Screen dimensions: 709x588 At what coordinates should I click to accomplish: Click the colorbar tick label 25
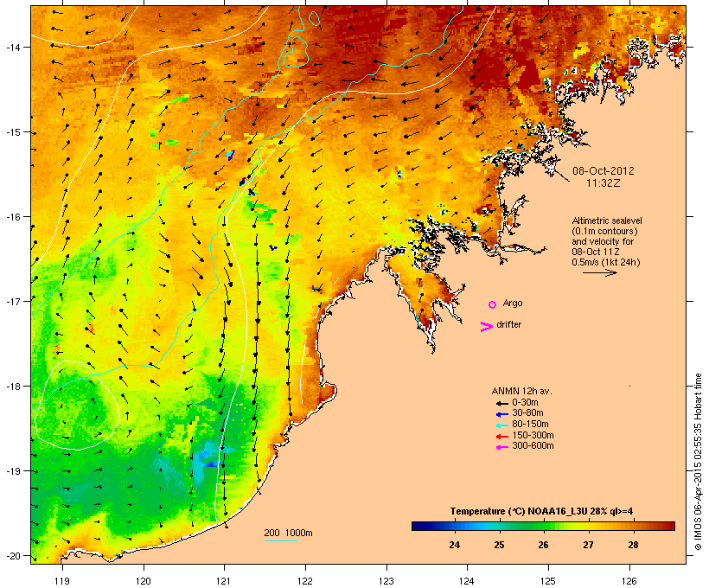[x=499, y=545]
